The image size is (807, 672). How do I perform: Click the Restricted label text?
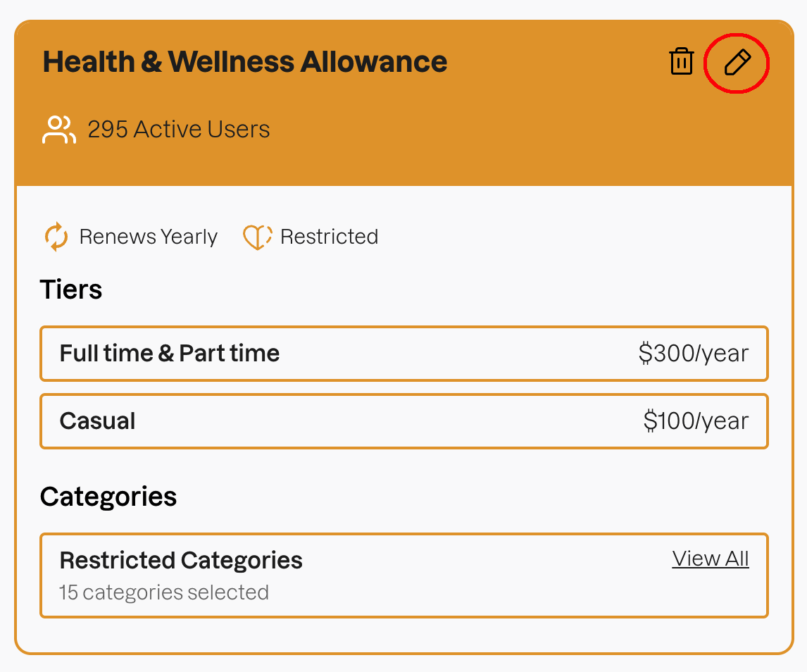pos(329,237)
